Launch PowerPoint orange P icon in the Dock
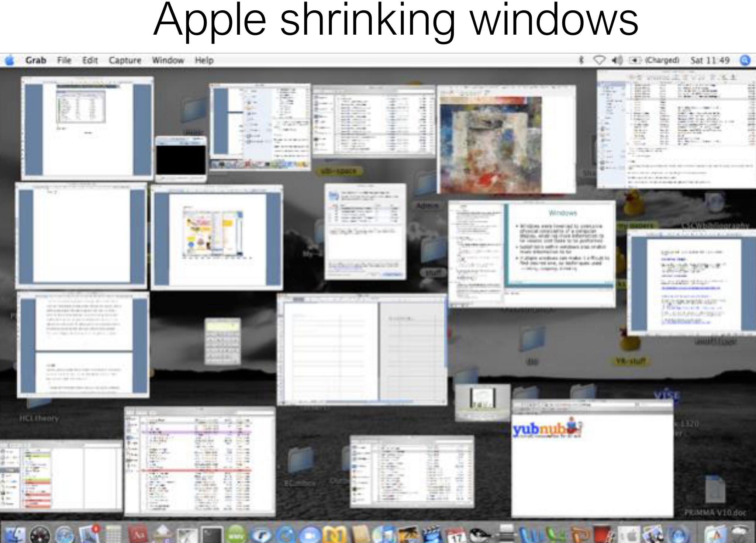This screenshot has width=756, height=543. 580,534
